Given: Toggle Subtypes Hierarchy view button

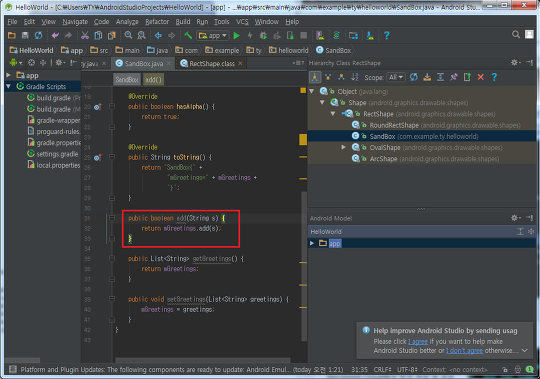Looking at the screenshot, I should [341, 77].
